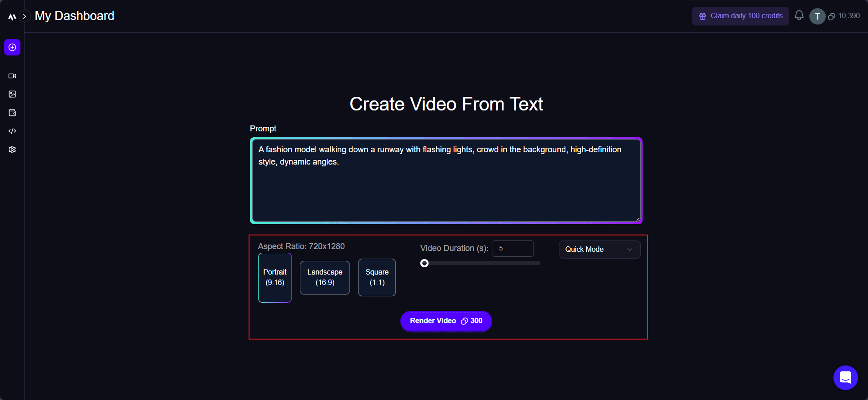Click the video duration slider handle
This screenshot has width=868, height=400.
coord(424,263)
